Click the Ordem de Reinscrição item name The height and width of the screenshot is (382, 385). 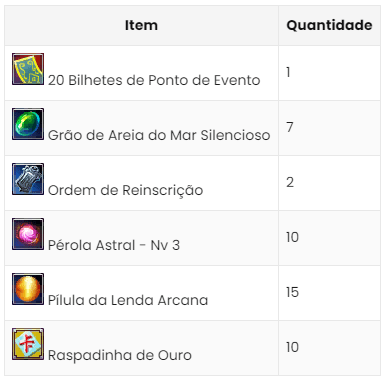tap(126, 190)
